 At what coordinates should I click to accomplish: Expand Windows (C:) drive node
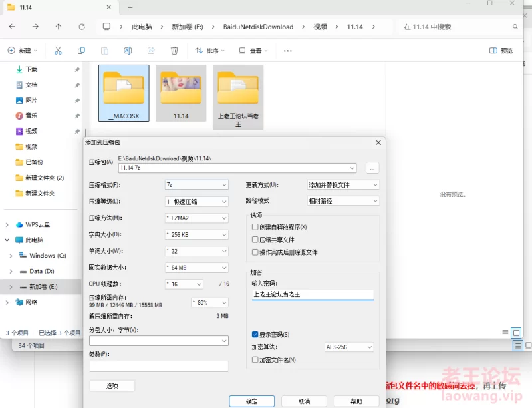click(x=11, y=256)
